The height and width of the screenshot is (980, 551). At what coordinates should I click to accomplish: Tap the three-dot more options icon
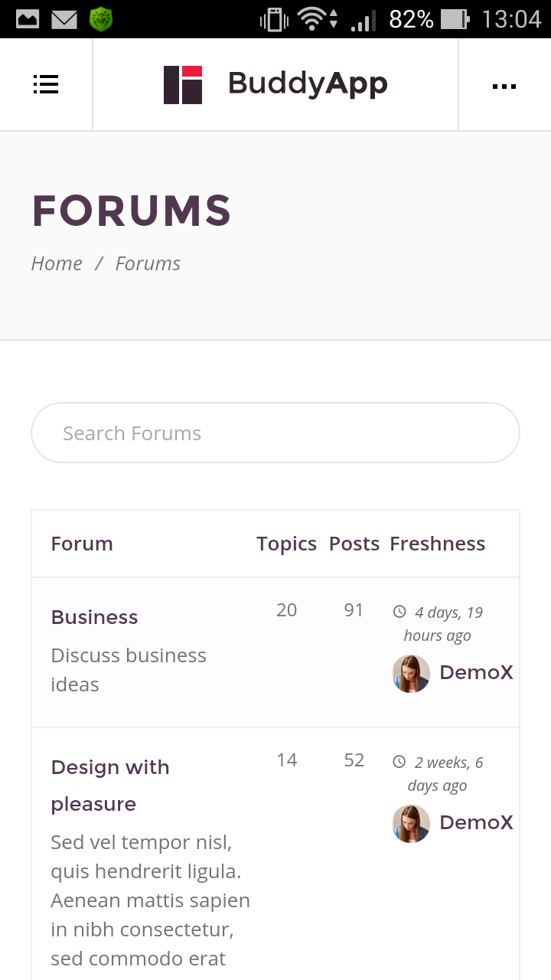504,86
